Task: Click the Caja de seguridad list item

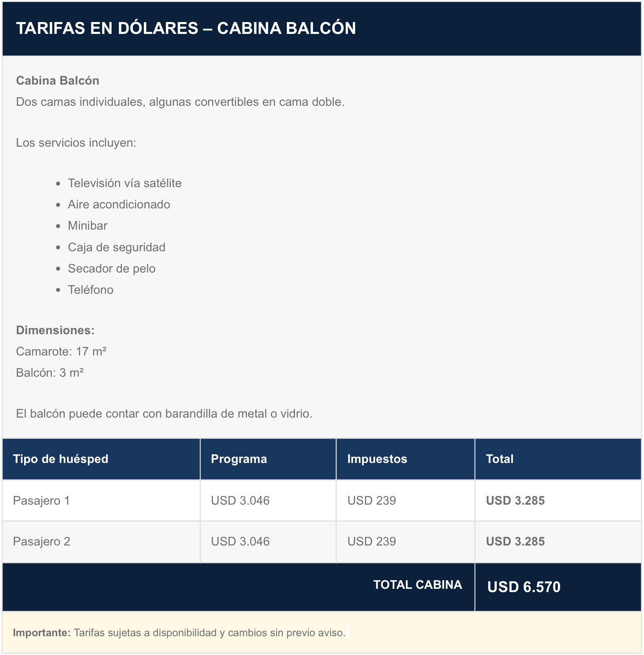Action: pos(116,247)
